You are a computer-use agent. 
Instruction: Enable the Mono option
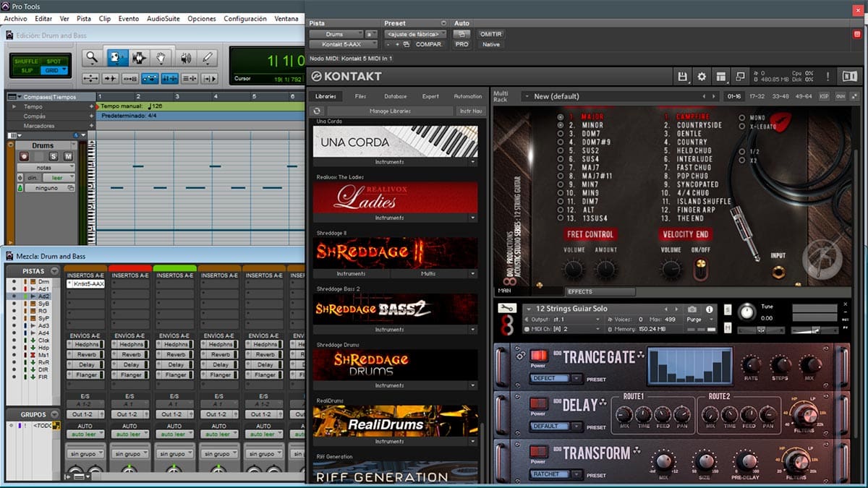[742, 117]
